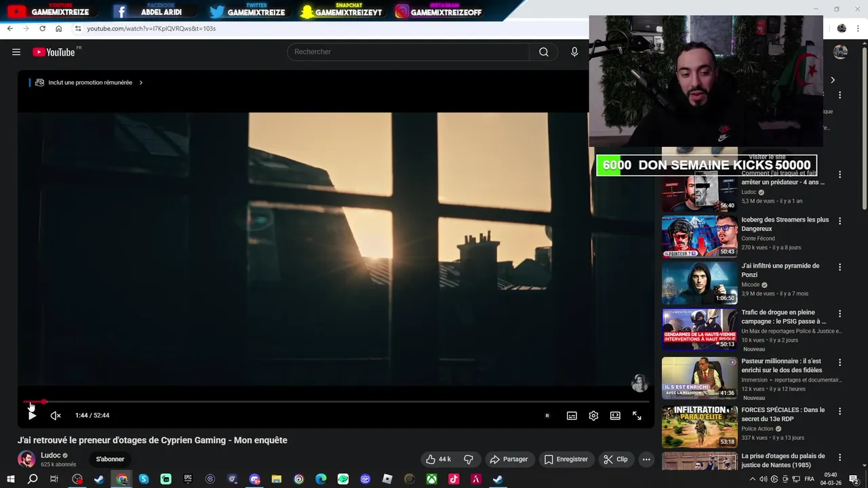This screenshot has height=488, width=868.
Task: Open Task View on taskbar
Action: 54,479
